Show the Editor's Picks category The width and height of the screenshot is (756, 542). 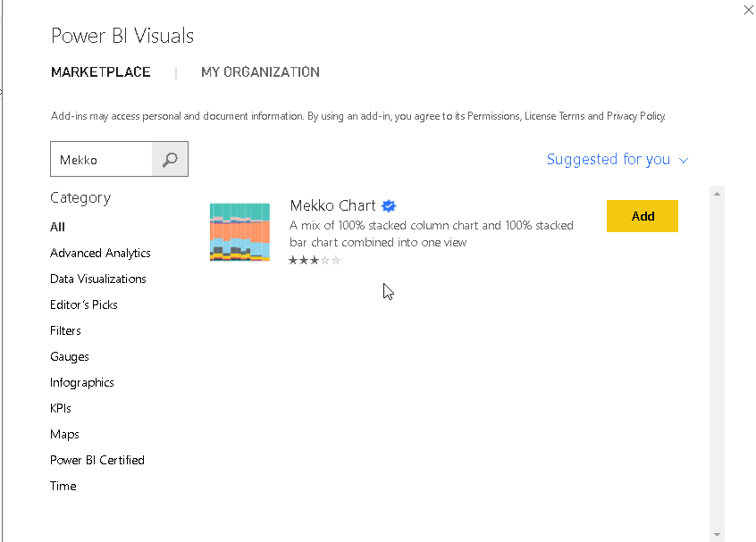(84, 304)
